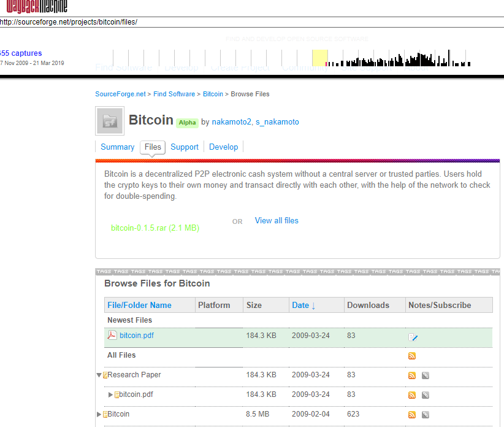Click the PDF icon next to bitcoin.pdf

coord(112,335)
